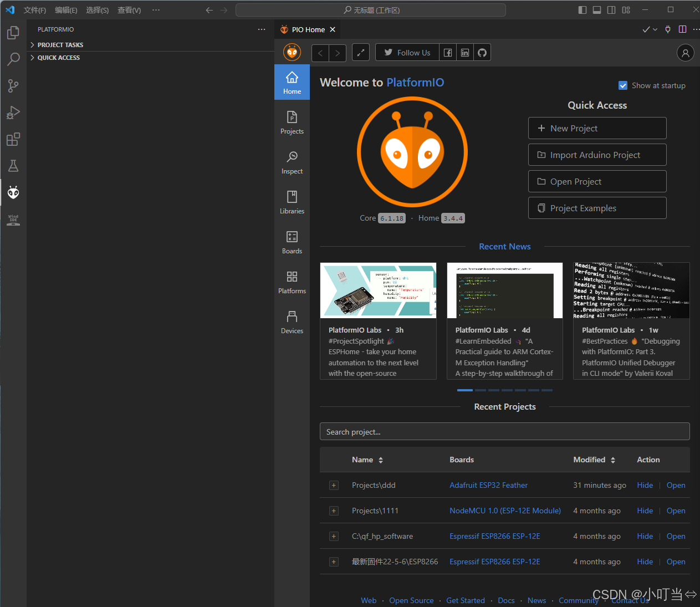
Task: Select PlatformIO alien icon in activity bar
Action: (13, 192)
